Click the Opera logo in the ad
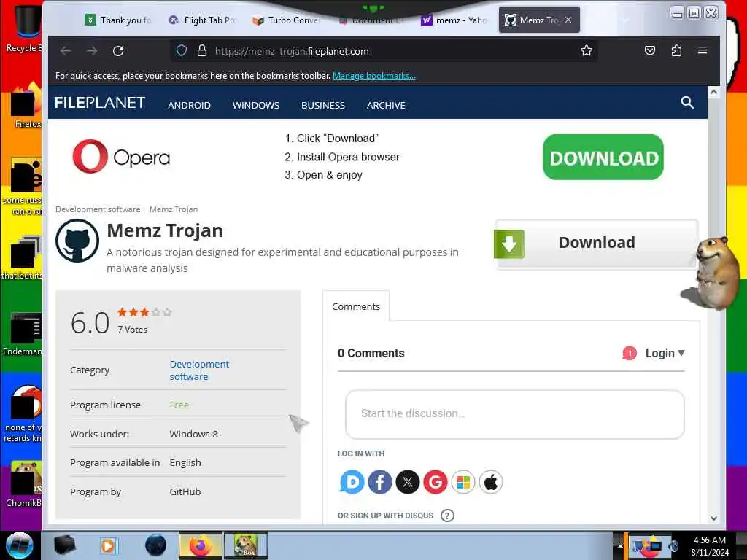This screenshot has height=560, width=747. (121, 157)
